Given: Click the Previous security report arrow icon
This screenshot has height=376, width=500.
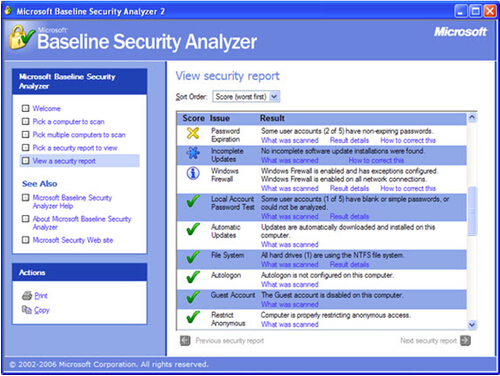Looking at the screenshot, I should (185, 341).
